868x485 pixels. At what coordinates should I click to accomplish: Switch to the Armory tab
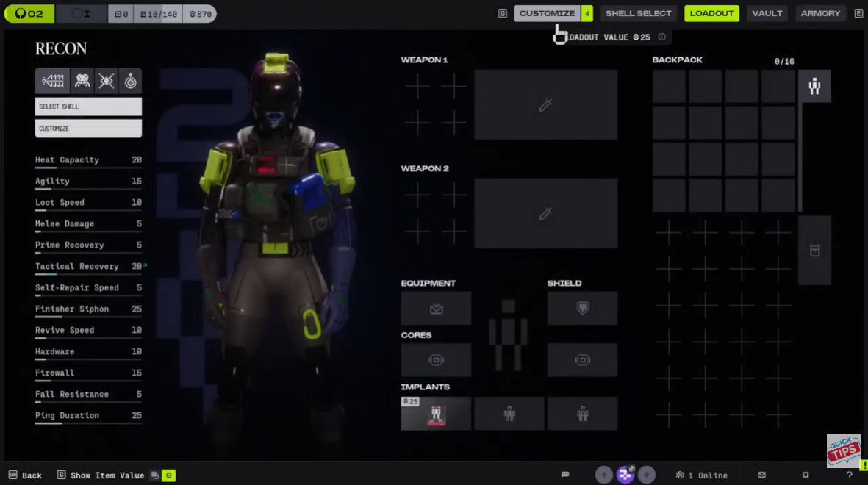[x=820, y=13]
